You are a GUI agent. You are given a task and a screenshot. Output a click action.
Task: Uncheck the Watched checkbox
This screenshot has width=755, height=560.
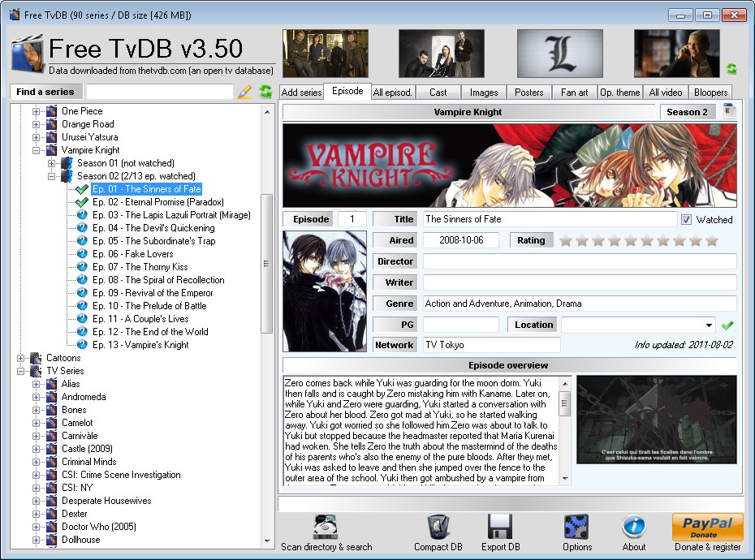pos(686,219)
